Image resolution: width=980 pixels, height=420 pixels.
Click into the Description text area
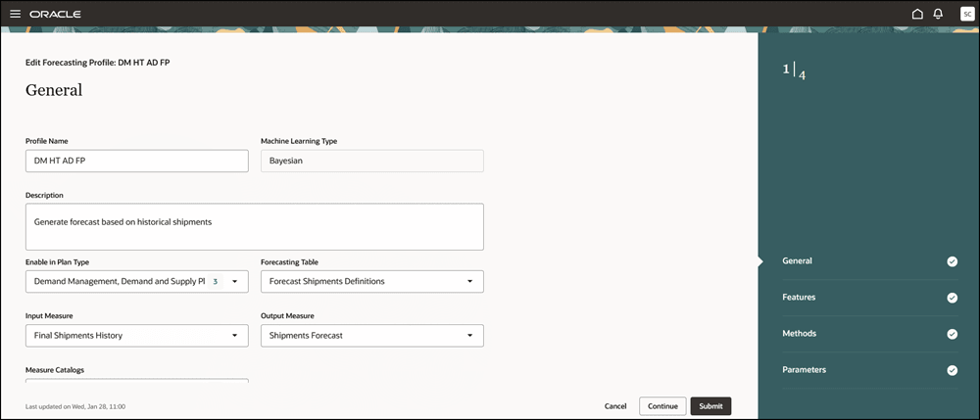coord(255,226)
